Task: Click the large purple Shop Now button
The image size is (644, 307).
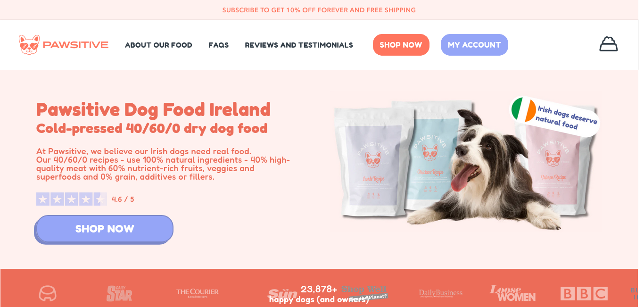Action: pyautogui.click(x=104, y=229)
